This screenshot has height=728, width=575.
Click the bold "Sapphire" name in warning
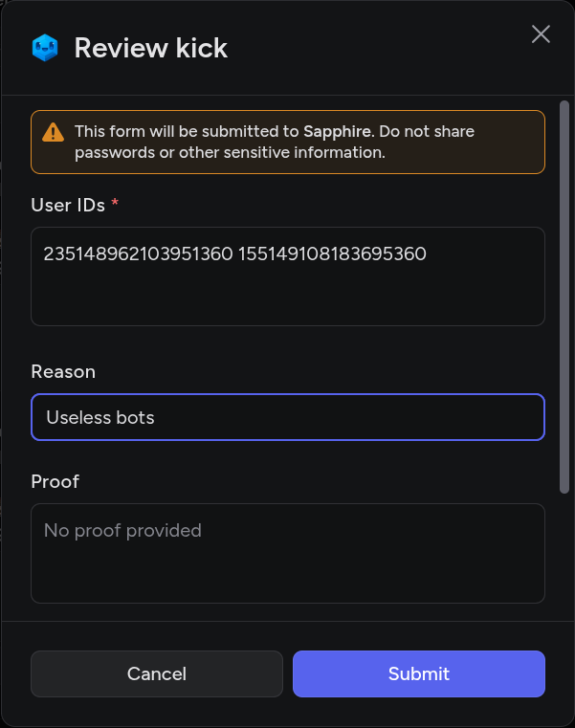coord(334,131)
